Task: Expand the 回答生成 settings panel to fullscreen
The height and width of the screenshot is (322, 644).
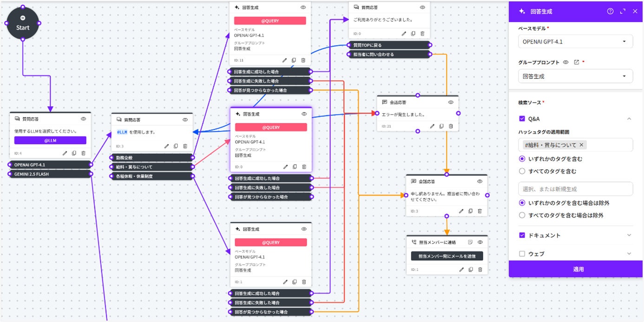Action: [x=623, y=11]
